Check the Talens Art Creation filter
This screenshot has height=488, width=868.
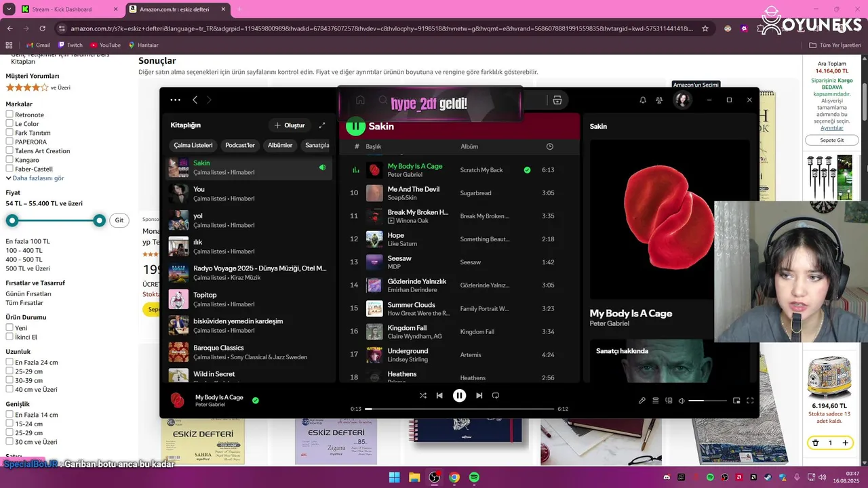[x=9, y=150]
